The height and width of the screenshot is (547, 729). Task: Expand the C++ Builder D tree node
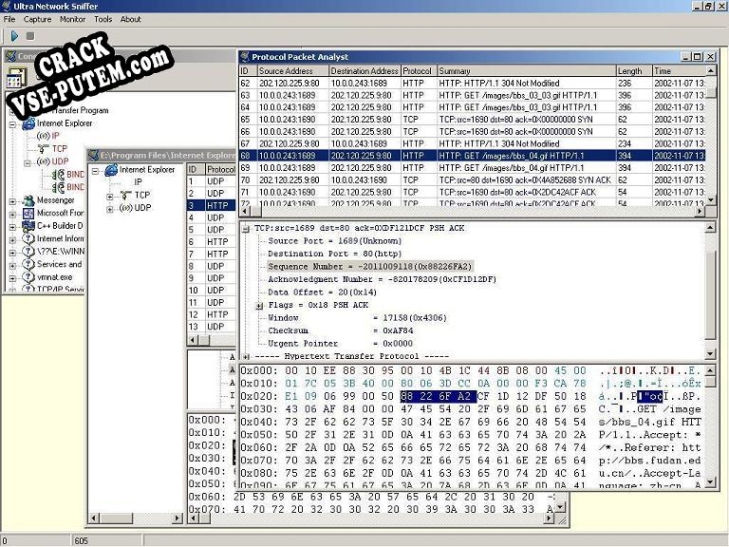(x=13, y=227)
